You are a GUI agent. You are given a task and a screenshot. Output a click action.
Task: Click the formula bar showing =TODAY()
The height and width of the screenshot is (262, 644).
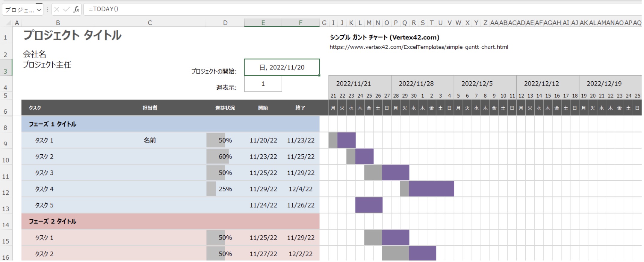[362, 9]
